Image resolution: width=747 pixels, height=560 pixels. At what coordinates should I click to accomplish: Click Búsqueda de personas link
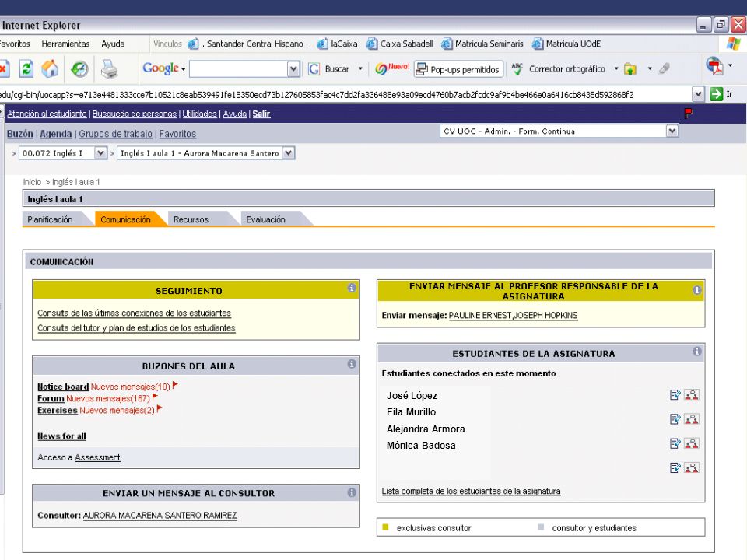point(135,114)
